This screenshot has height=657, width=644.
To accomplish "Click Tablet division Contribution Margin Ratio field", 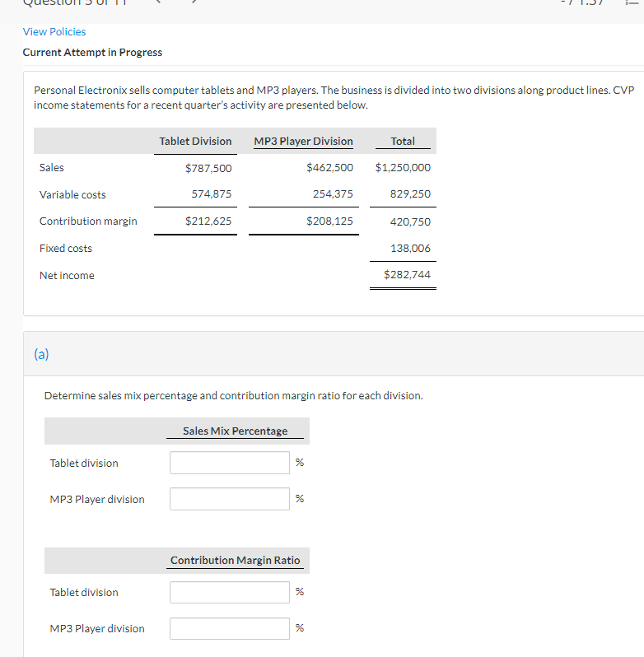I will coord(230,592).
